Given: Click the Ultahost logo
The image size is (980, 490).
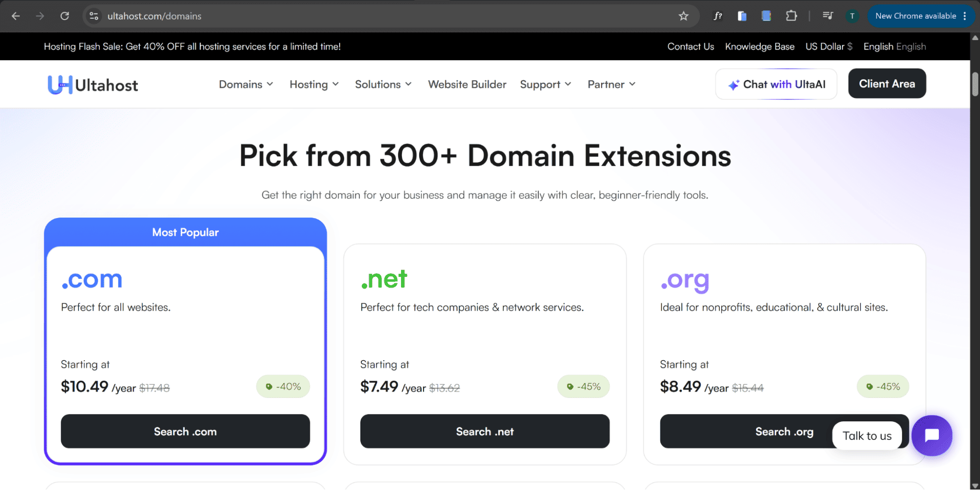Looking at the screenshot, I should click(93, 85).
